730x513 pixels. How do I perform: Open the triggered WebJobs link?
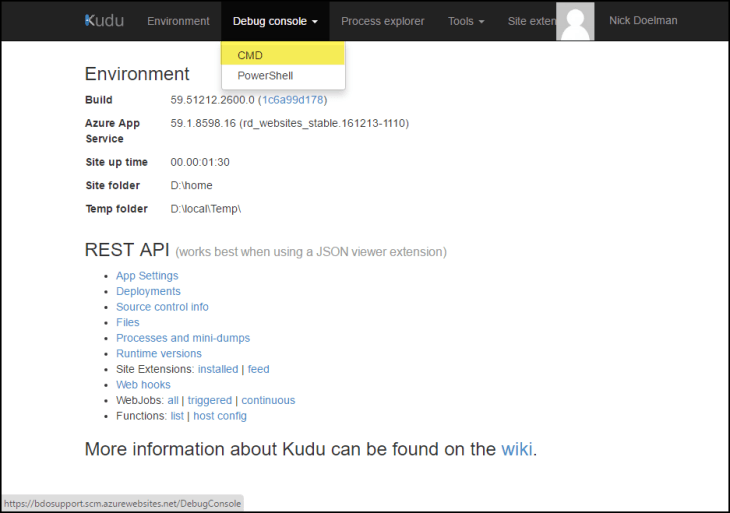tap(209, 400)
